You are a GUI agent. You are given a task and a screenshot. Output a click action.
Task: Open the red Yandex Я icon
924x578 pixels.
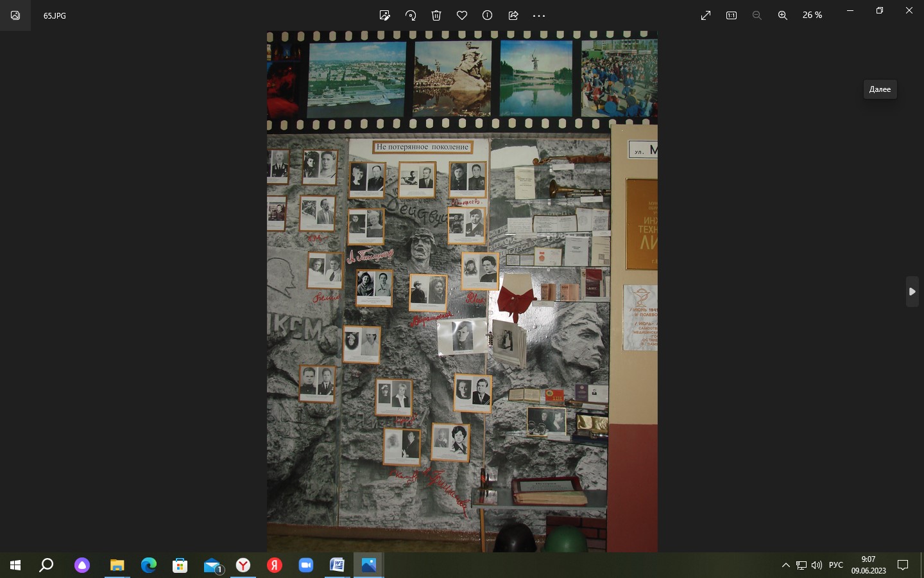click(275, 565)
